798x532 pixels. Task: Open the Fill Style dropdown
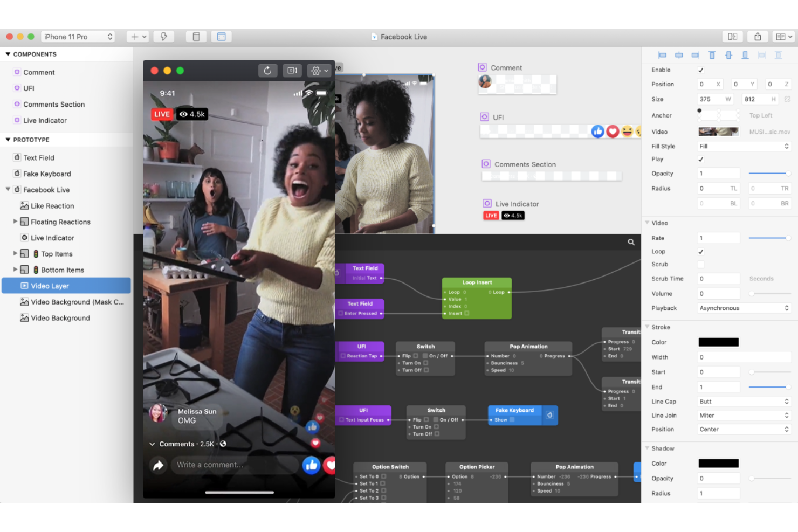(744, 146)
